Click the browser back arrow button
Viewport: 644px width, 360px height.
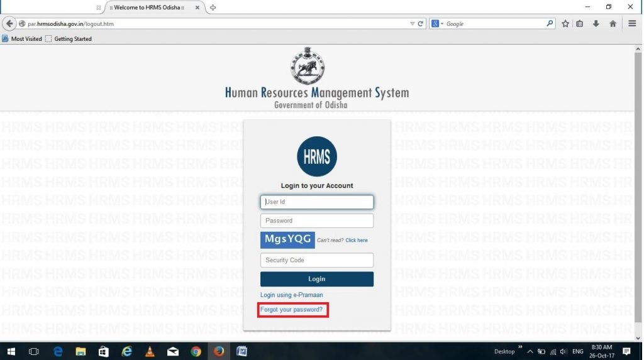tap(9, 24)
